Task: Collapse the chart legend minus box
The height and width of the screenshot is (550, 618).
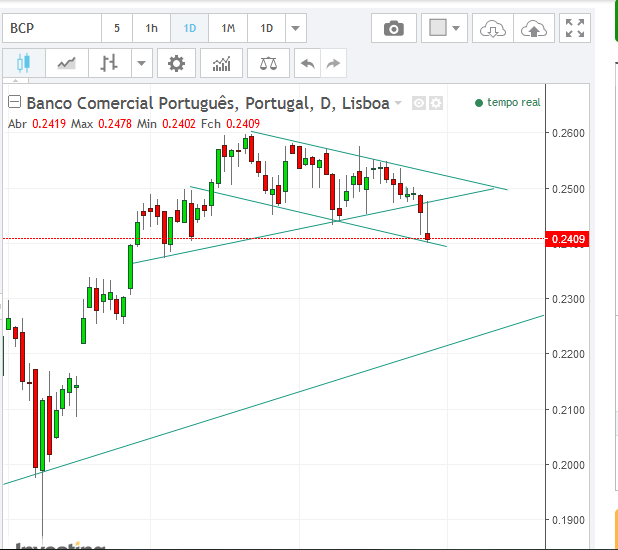Action: (15, 102)
